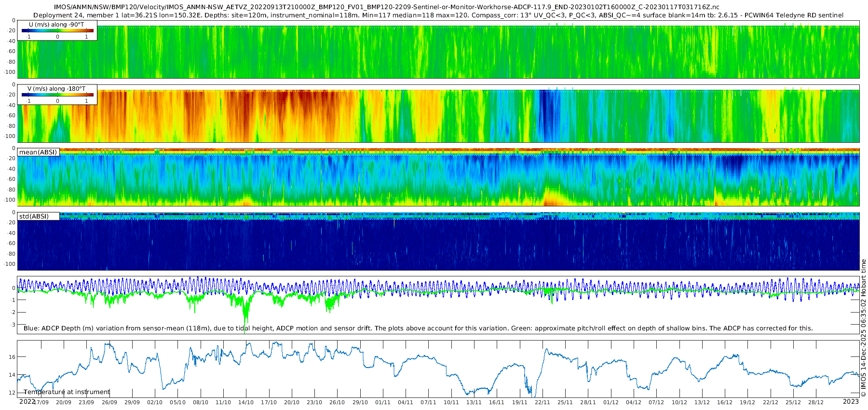The width and height of the screenshot is (868, 410).
Task: Click the 2022 year label on time axis
Action: pyautogui.click(x=27, y=401)
